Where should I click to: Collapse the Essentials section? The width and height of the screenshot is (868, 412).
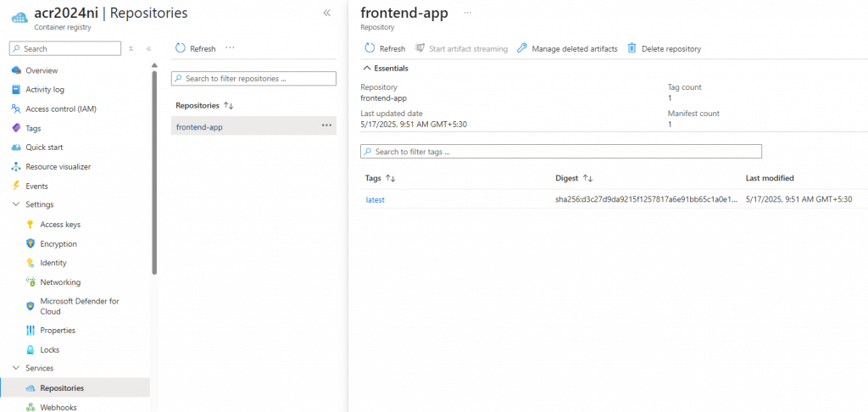[x=367, y=69]
